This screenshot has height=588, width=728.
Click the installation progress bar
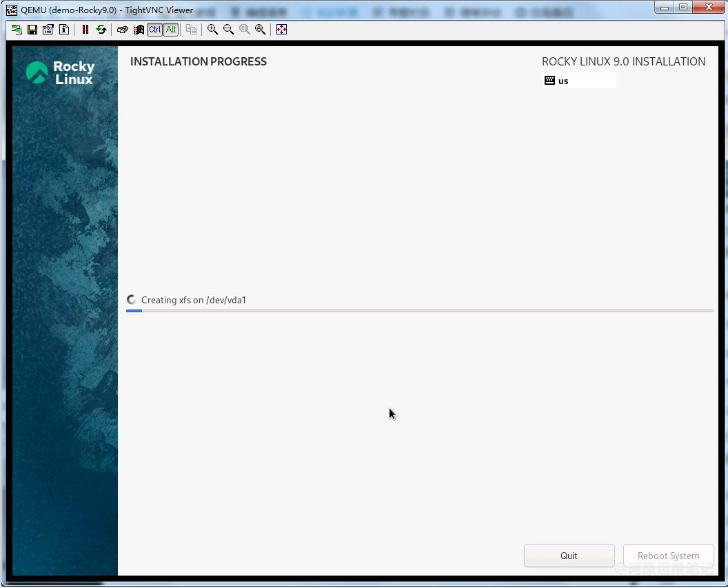420,311
